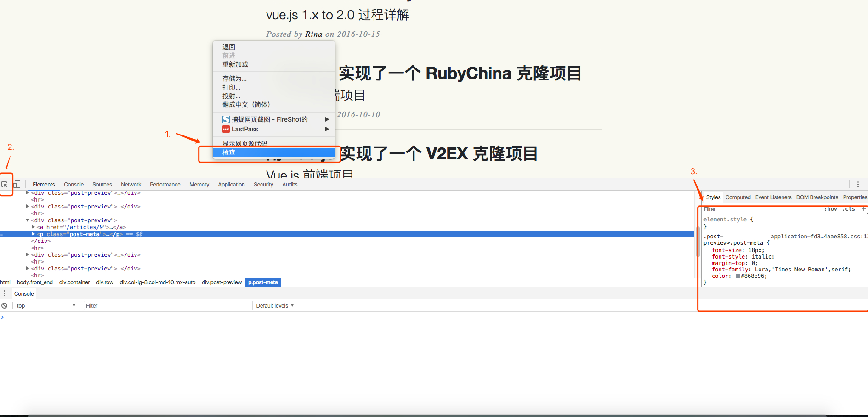Add new style rule plus icon
This screenshot has width=868, height=417.
pos(863,209)
